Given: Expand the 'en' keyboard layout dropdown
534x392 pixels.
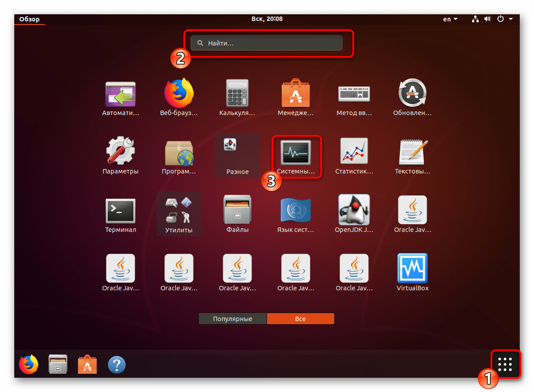Looking at the screenshot, I should [x=450, y=19].
